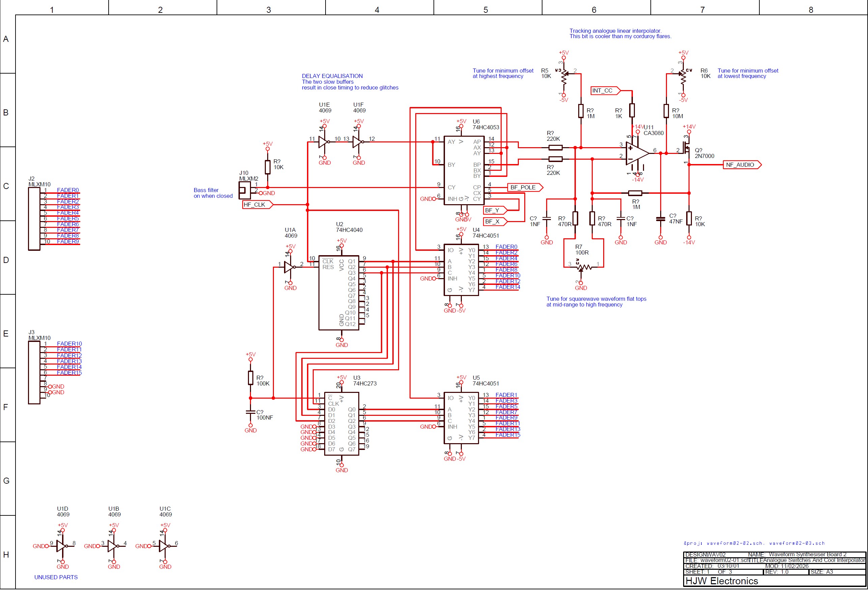868x590 pixels.
Task: Select the U2 74HC4040 counter body
Action: [x=338, y=293]
